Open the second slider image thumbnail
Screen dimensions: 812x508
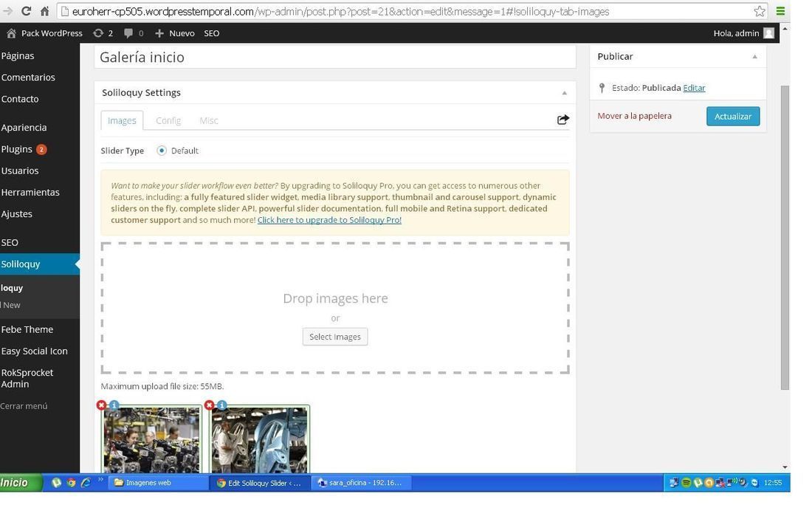pos(259,439)
